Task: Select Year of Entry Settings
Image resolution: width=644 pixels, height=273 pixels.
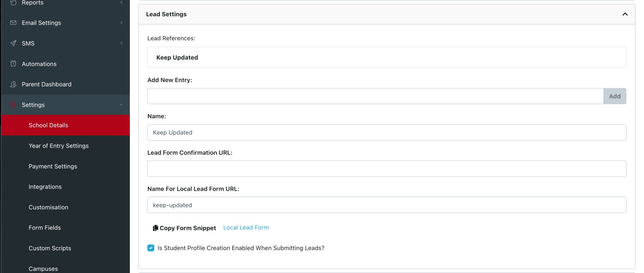Action: (58, 146)
